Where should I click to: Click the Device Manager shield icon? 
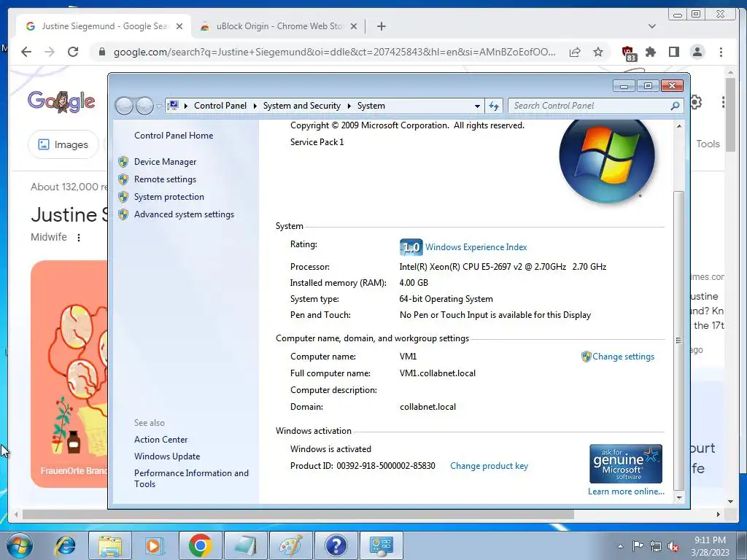pos(123,162)
